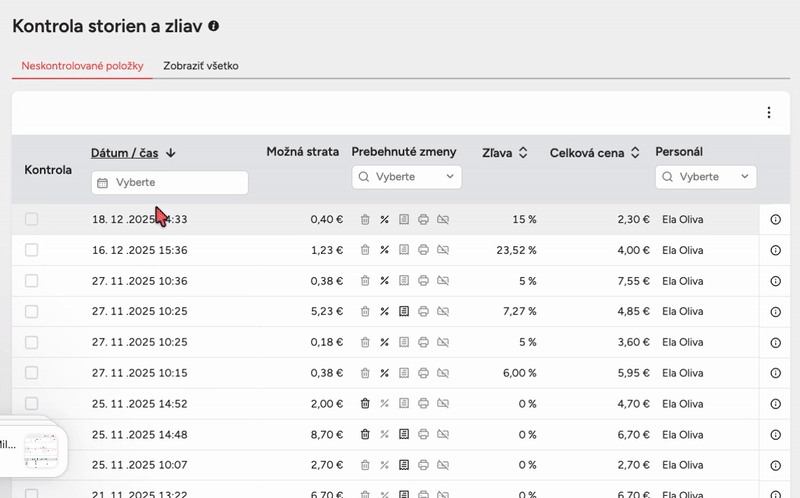The width and height of the screenshot is (800, 498).
Task: Open info tooltip beside Kontrola storien title
Action: tap(214, 27)
